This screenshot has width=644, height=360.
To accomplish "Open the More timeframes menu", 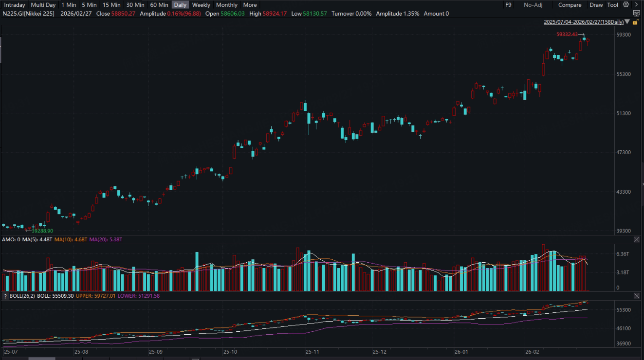I will 250,5.
